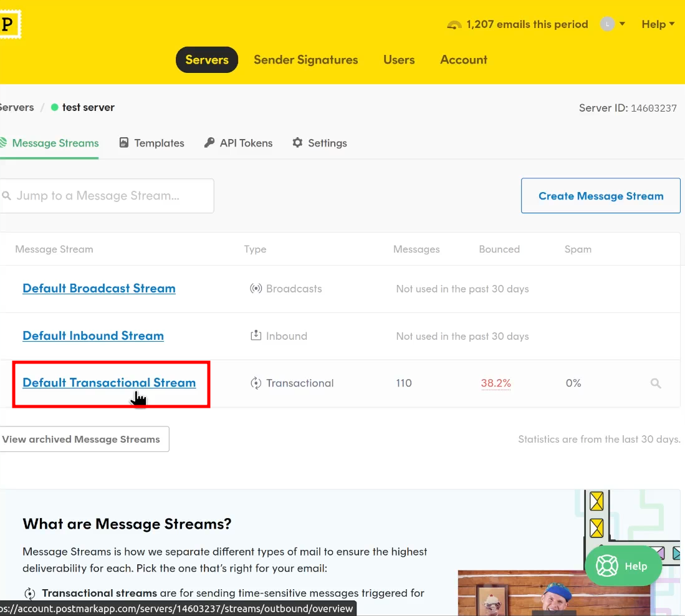Click View archived Message Streams button
Image resolution: width=685 pixels, height=616 pixels.
click(84, 439)
